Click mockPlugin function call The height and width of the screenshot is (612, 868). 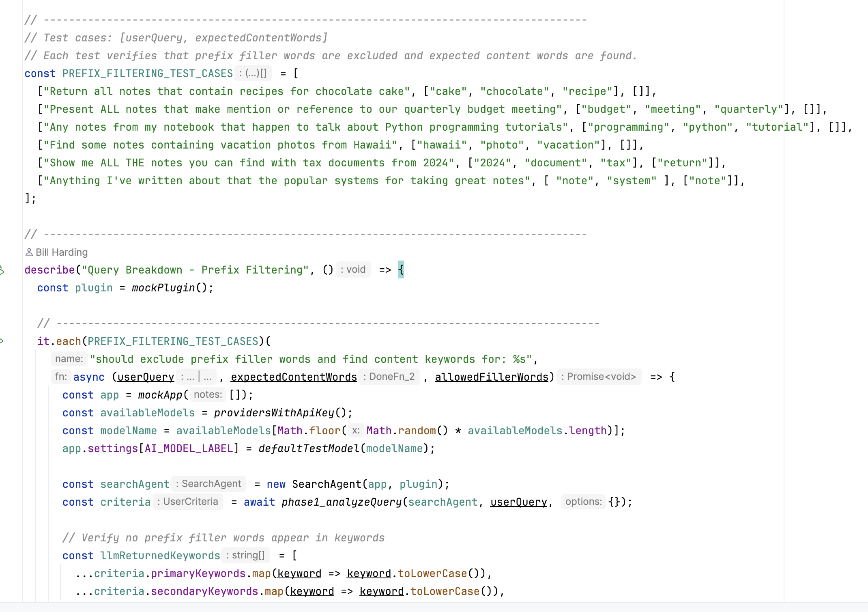coord(163,288)
